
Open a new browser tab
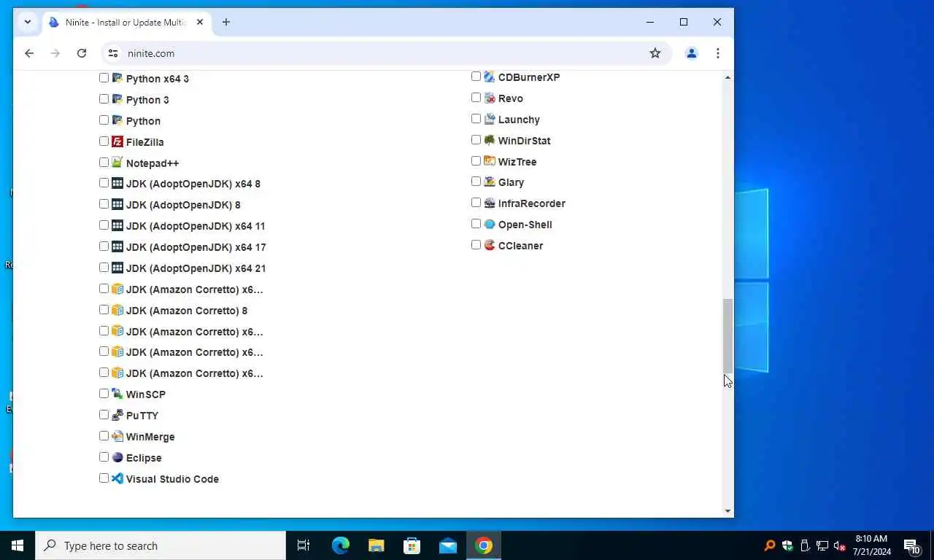click(x=226, y=22)
